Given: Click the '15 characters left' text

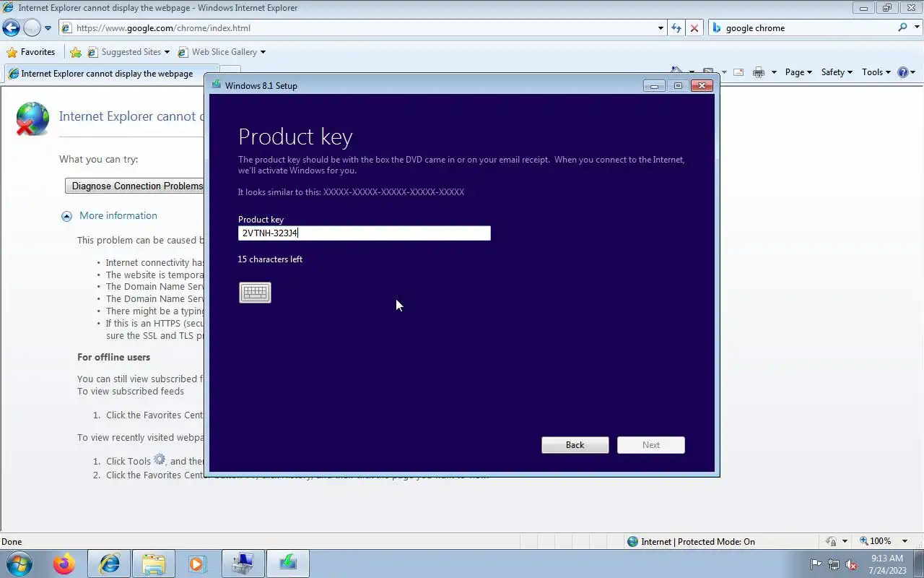Looking at the screenshot, I should click(x=270, y=259).
